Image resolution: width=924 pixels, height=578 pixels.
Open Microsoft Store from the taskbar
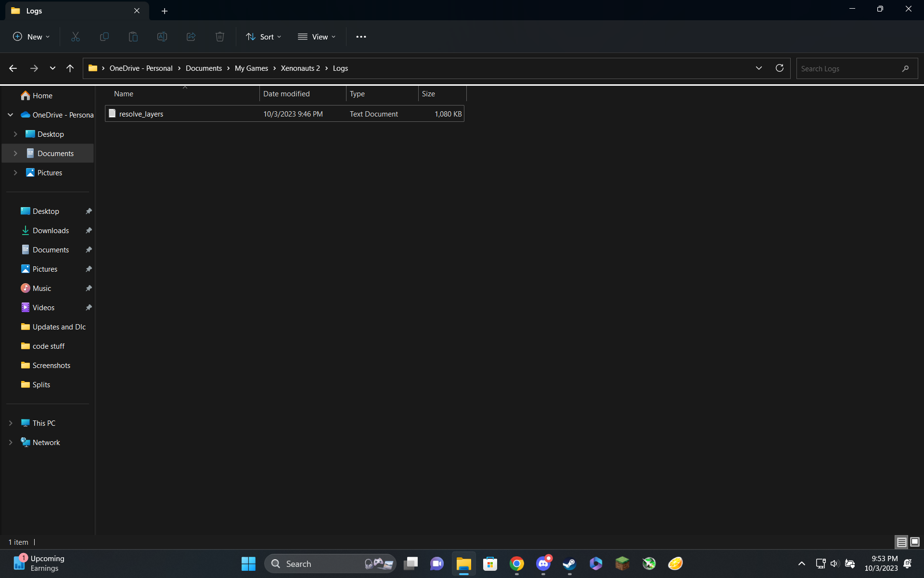490,564
